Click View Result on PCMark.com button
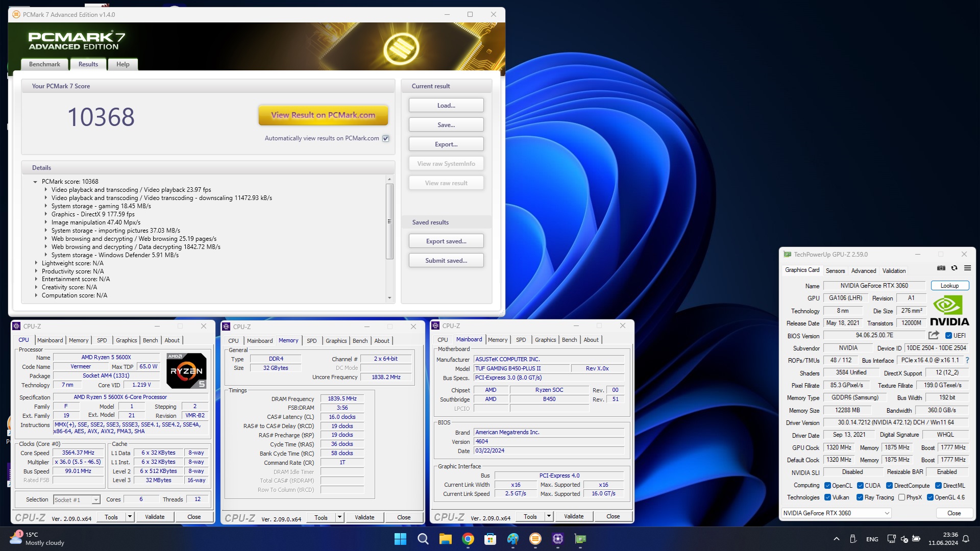980x551 pixels. pyautogui.click(x=323, y=115)
